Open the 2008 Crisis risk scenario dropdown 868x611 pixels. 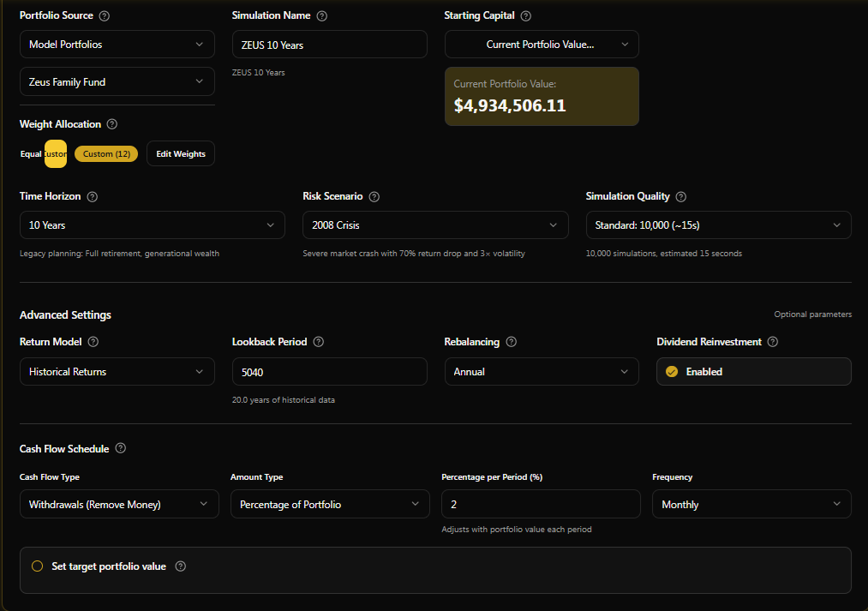435,225
